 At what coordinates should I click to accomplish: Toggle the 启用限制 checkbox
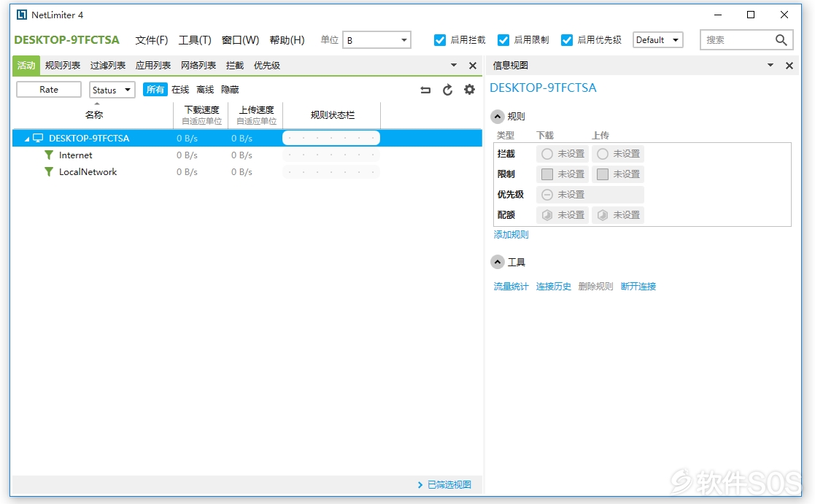(x=503, y=40)
